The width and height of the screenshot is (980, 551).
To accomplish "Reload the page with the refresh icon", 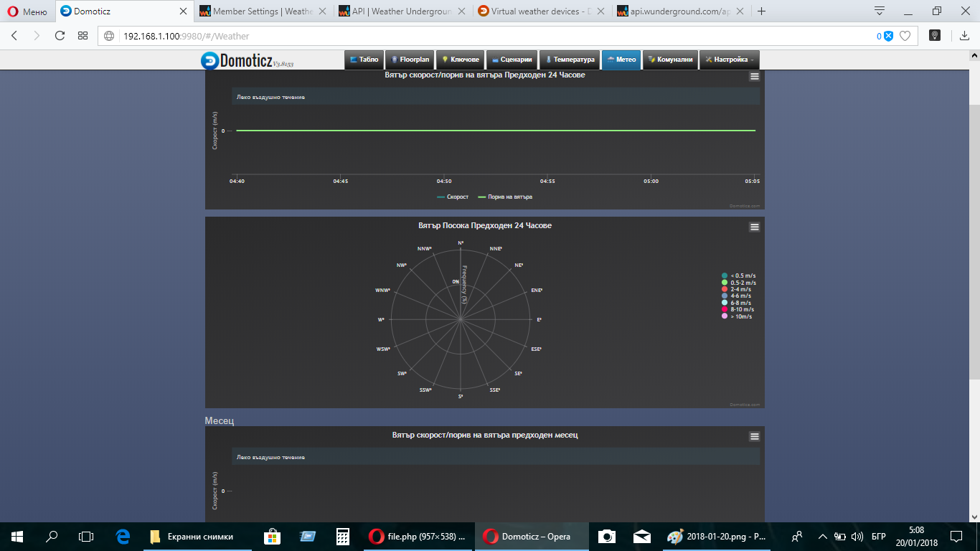I will (60, 36).
